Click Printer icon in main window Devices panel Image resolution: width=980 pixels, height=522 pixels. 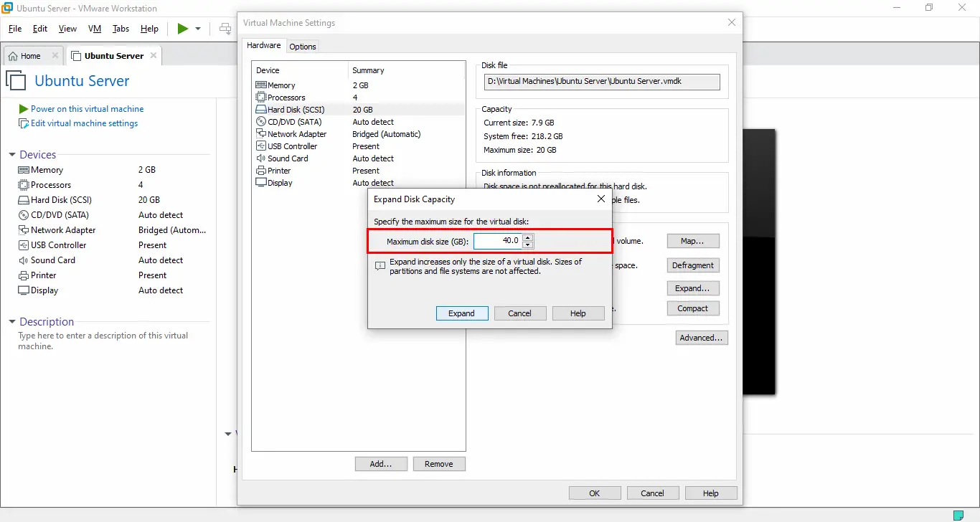(24, 275)
